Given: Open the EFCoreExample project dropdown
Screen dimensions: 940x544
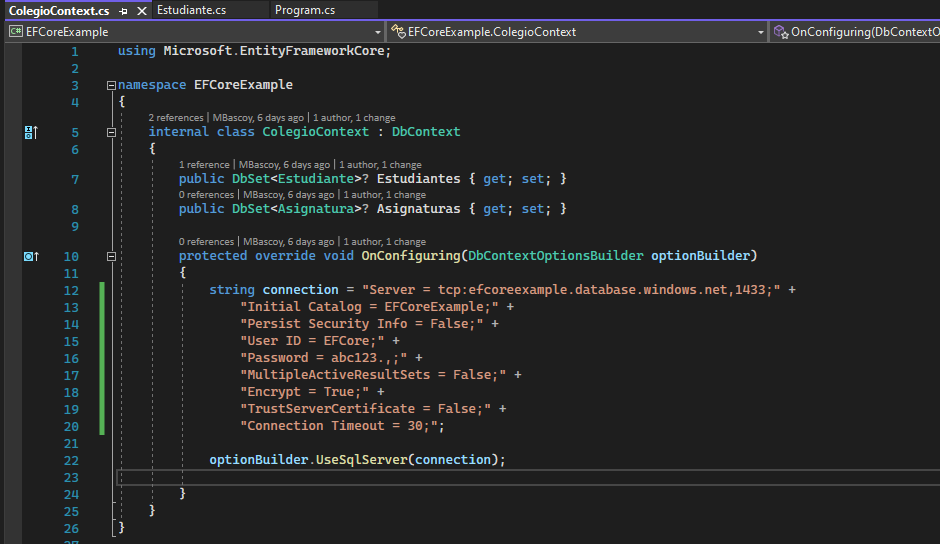Looking at the screenshot, I should pyautogui.click(x=376, y=32).
